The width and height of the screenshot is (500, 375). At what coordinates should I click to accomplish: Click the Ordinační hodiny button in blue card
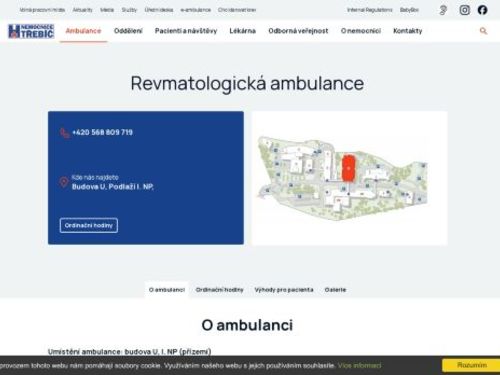[89, 225]
